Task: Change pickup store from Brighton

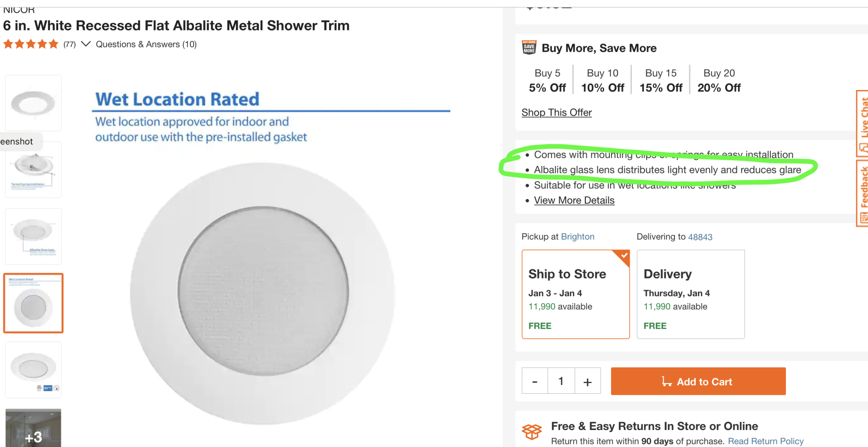Action: [577, 237]
